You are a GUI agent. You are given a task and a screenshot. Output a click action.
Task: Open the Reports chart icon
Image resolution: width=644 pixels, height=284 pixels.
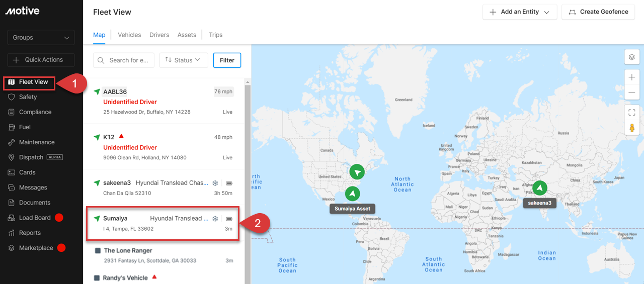click(x=12, y=233)
